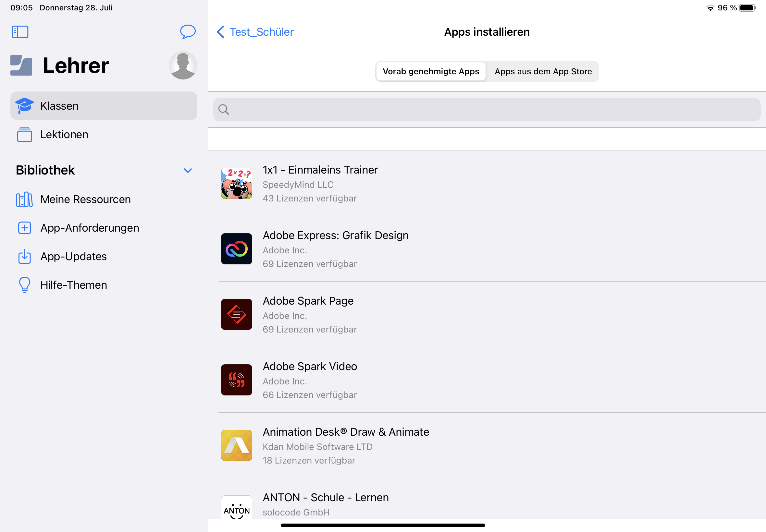Click the home indicator bar
766x532 pixels.
tap(383, 525)
